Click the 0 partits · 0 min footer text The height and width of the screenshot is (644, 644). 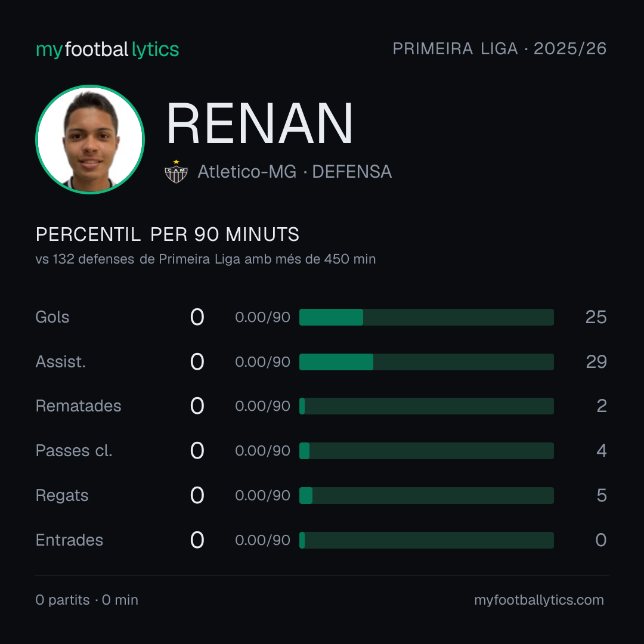(x=86, y=600)
